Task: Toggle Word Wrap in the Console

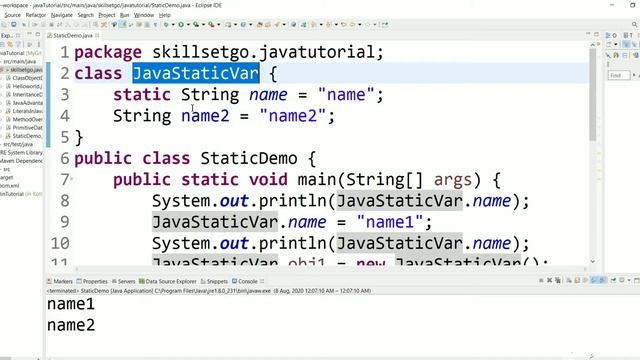Action: (x=585, y=280)
